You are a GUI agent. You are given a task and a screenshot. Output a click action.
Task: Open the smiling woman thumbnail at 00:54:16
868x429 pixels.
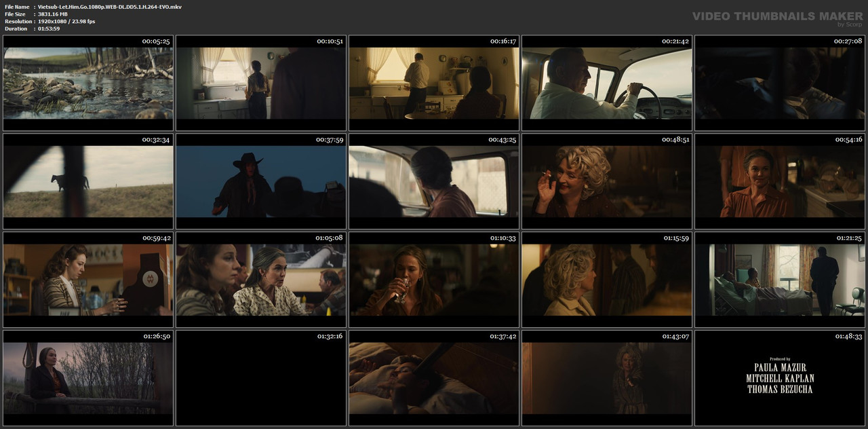(x=780, y=181)
